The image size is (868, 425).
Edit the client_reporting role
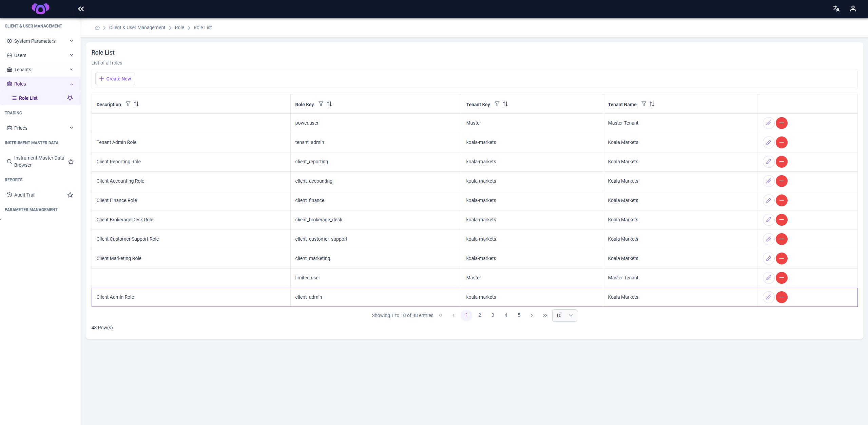(x=769, y=162)
